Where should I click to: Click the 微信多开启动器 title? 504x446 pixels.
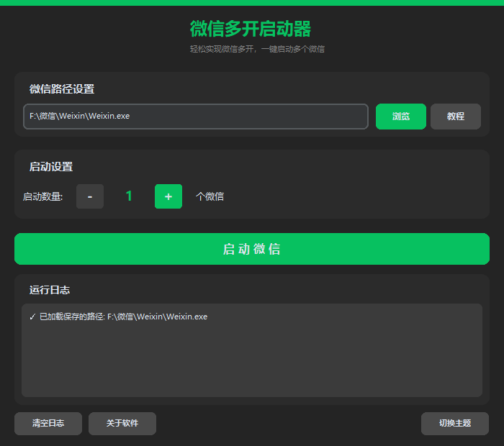(x=251, y=29)
